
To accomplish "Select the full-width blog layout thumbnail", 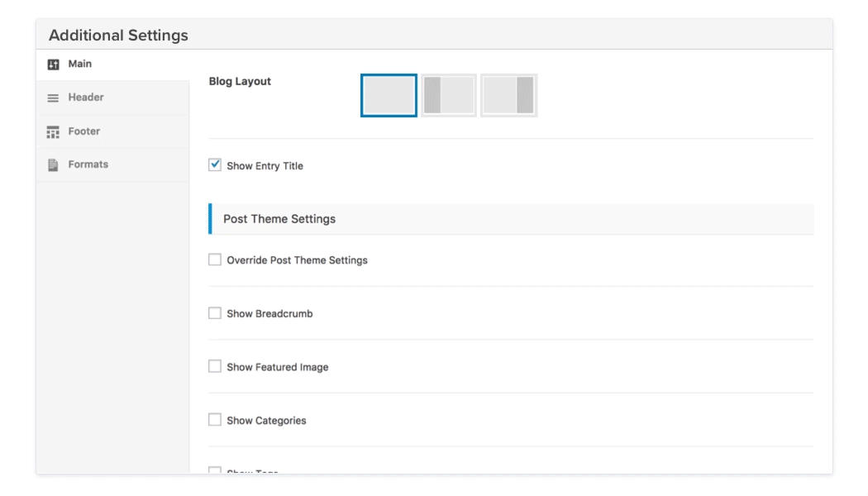I will click(389, 95).
